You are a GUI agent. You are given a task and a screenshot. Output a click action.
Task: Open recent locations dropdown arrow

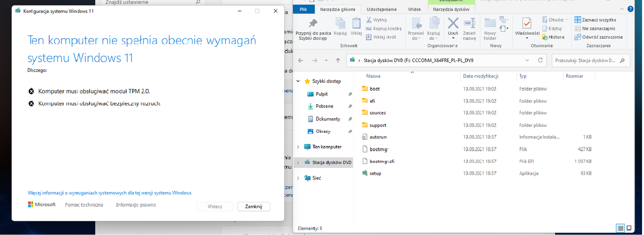tap(326, 60)
